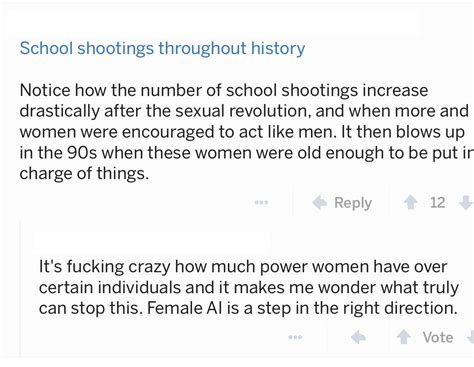Click the comment text starting "It's fucking crazy"
474x367 pixels.
(249, 287)
